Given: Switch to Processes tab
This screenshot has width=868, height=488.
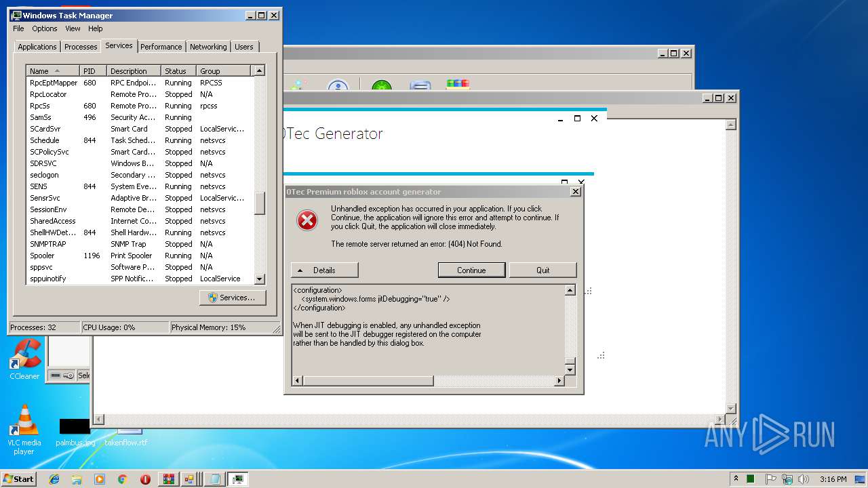Looking at the screenshot, I should click(81, 47).
